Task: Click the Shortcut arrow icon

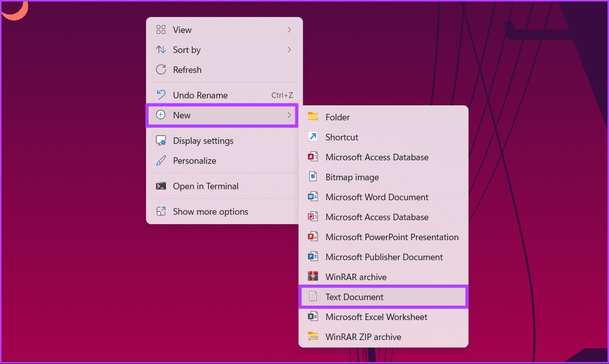Action: click(313, 137)
